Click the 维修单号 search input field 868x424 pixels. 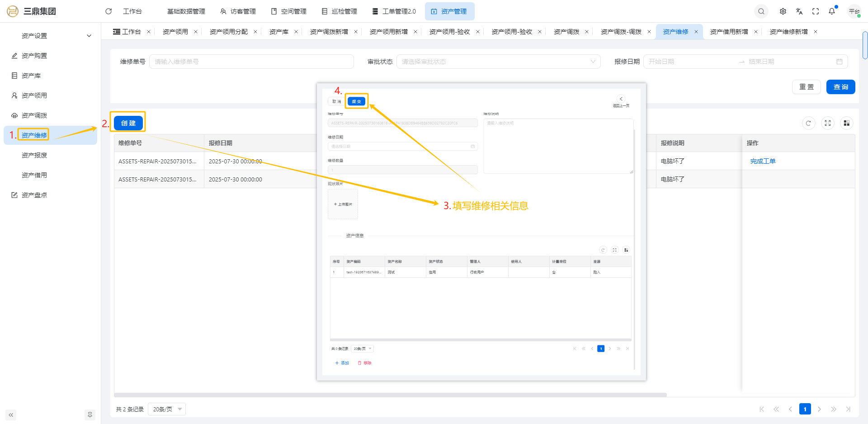[251, 62]
